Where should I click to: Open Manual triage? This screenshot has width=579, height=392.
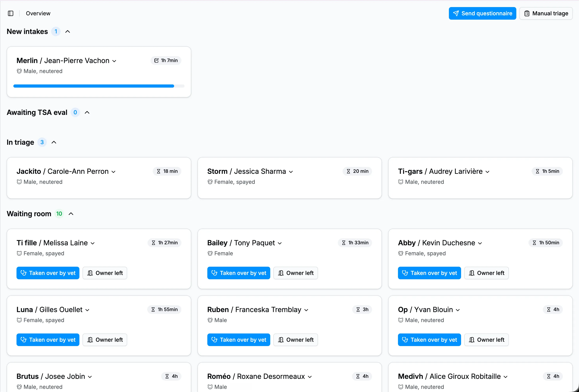tap(546, 13)
